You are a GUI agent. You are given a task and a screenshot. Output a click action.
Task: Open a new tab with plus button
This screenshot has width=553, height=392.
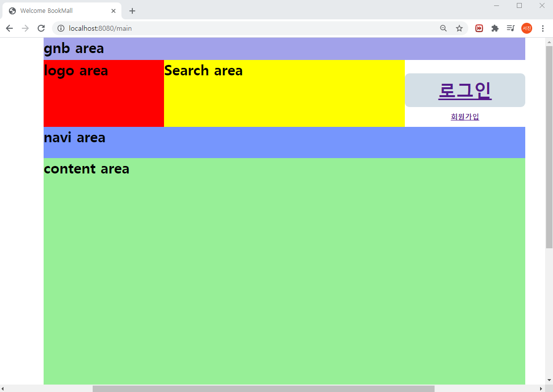(132, 11)
